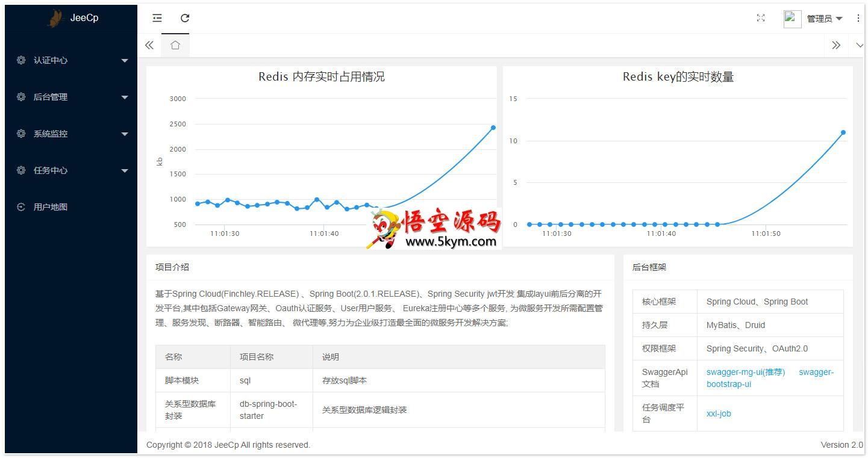This screenshot has height=458, width=868.
Task: Collapse the sidebar with the menu-fold icon
Action: pos(157,18)
